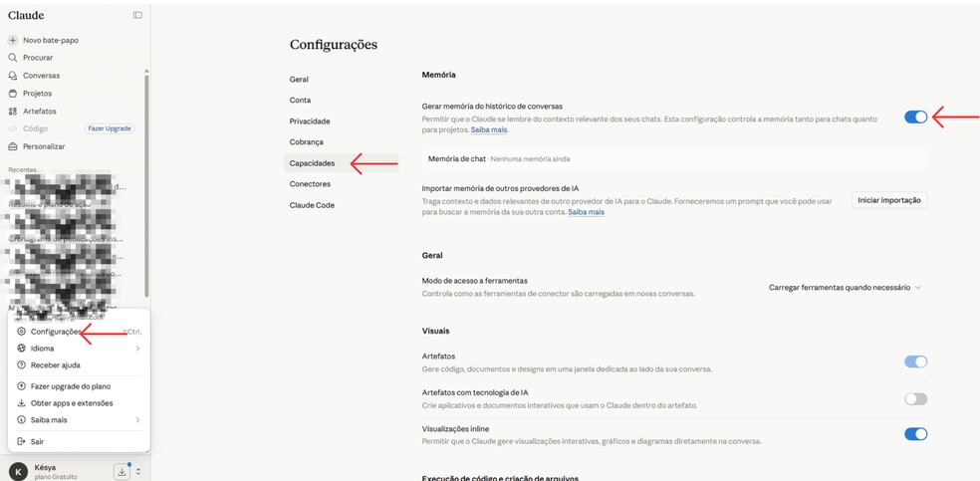Screen dimensions: 980x481
Task: Click the Memória de chat row
Action: tap(674, 159)
